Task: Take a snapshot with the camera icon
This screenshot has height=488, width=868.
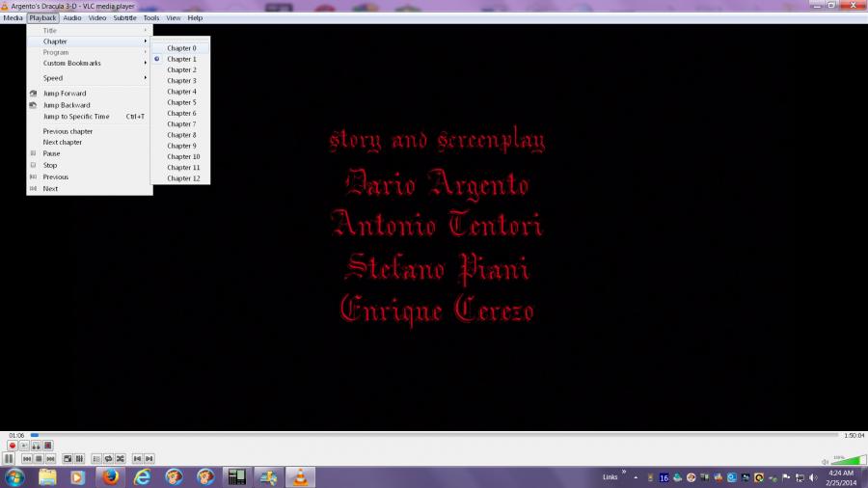Action: [x=24, y=446]
